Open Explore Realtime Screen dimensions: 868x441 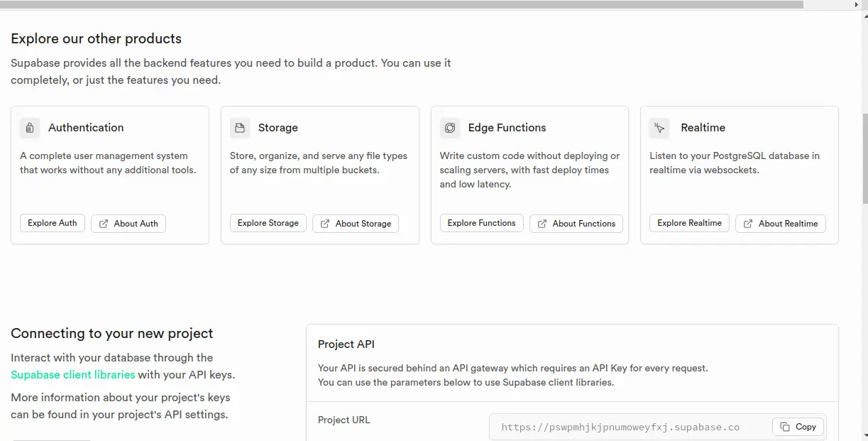coord(690,223)
